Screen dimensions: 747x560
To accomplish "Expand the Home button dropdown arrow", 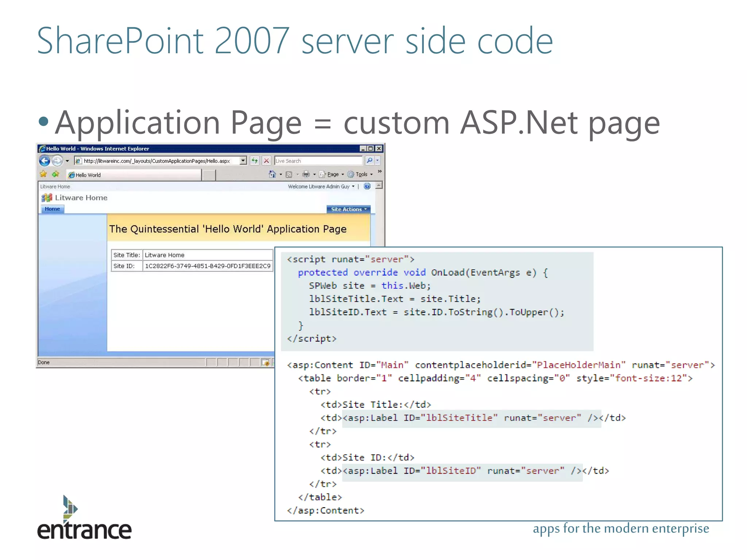I will [281, 175].
